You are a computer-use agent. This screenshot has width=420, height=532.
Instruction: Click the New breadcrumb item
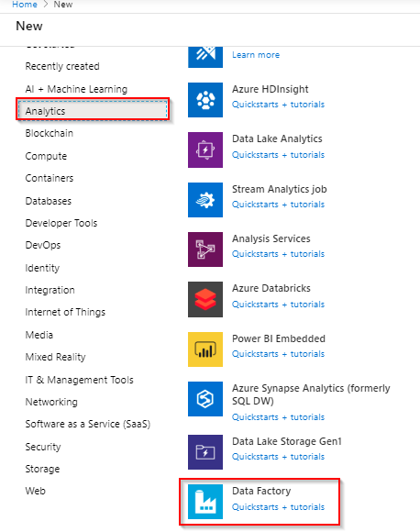(63, 5)
